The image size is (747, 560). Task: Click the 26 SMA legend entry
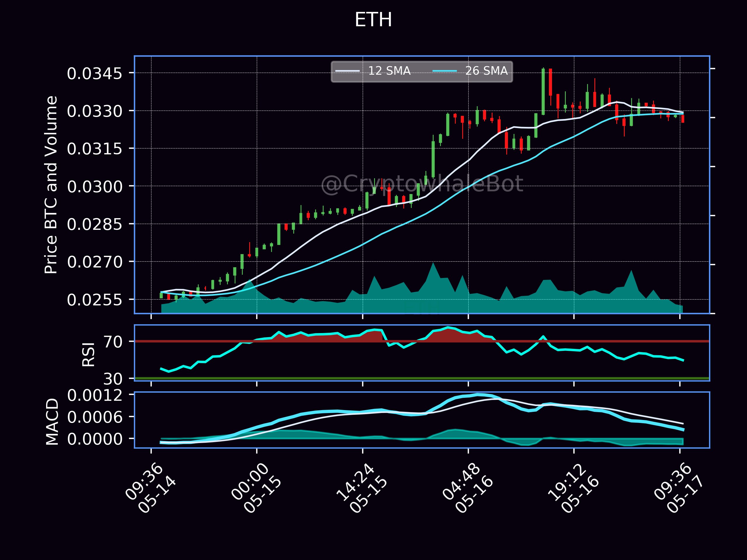[x=470, y=71]
